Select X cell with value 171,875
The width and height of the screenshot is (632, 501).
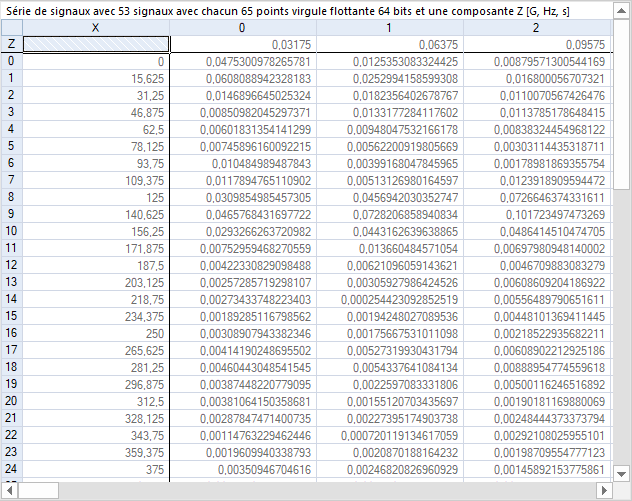pyautogui.click(x=96, y=248)
